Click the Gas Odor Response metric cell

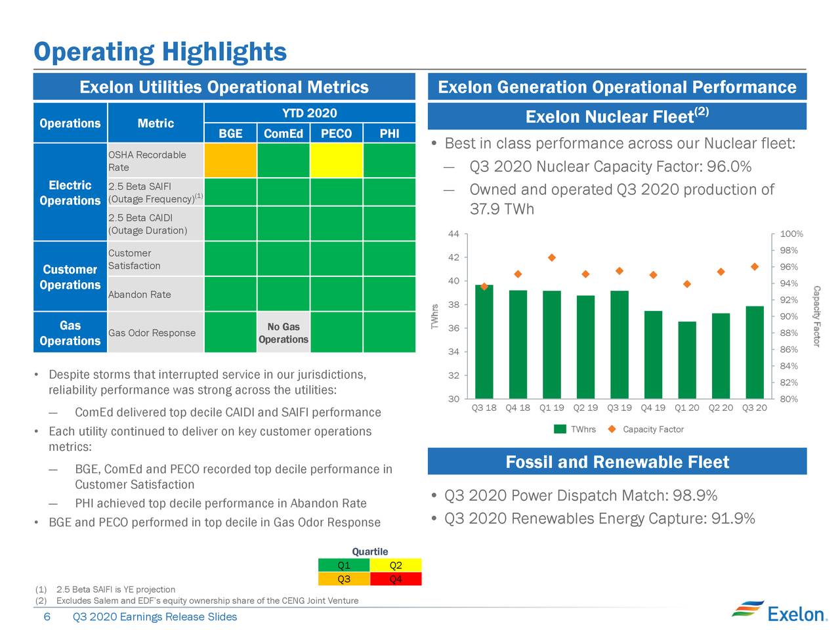point(156,333)
